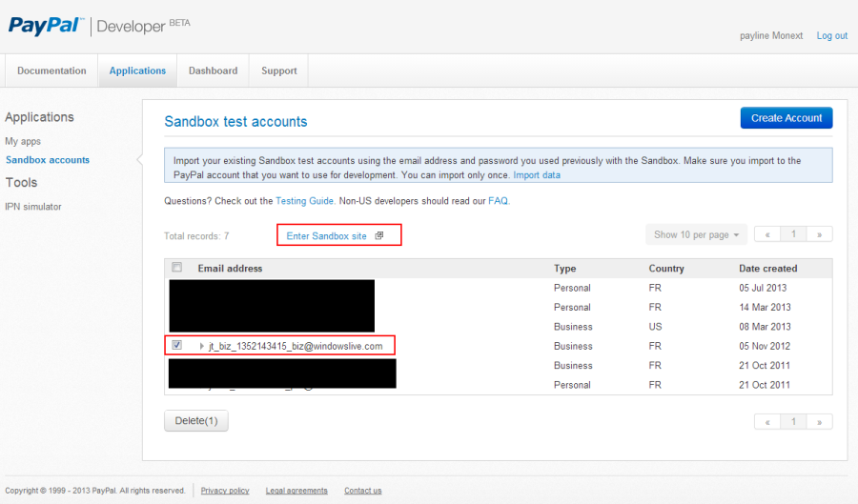Open the Enter Sandbox site link
This screenshot has height=504, width=858.
326,235
